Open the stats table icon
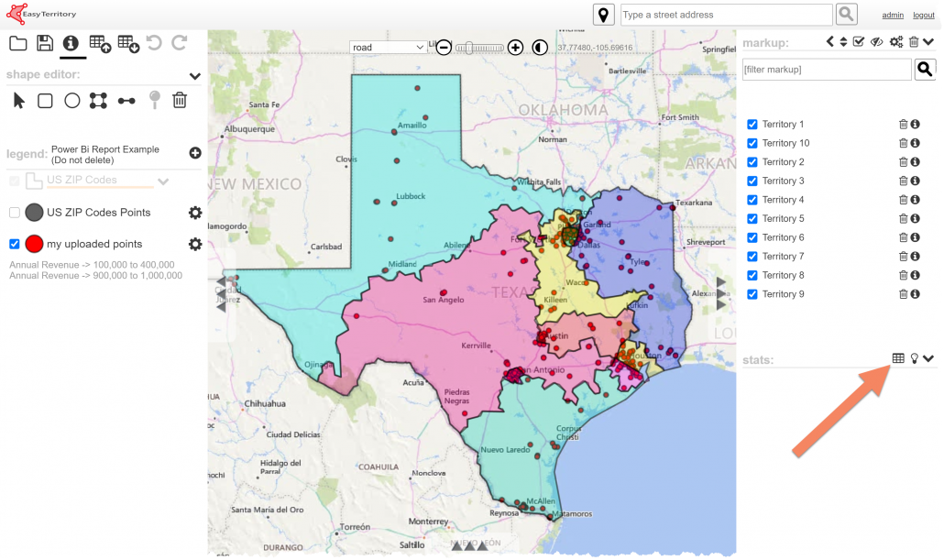The height and width of the screenshot is (560, 944). point(896,357)
